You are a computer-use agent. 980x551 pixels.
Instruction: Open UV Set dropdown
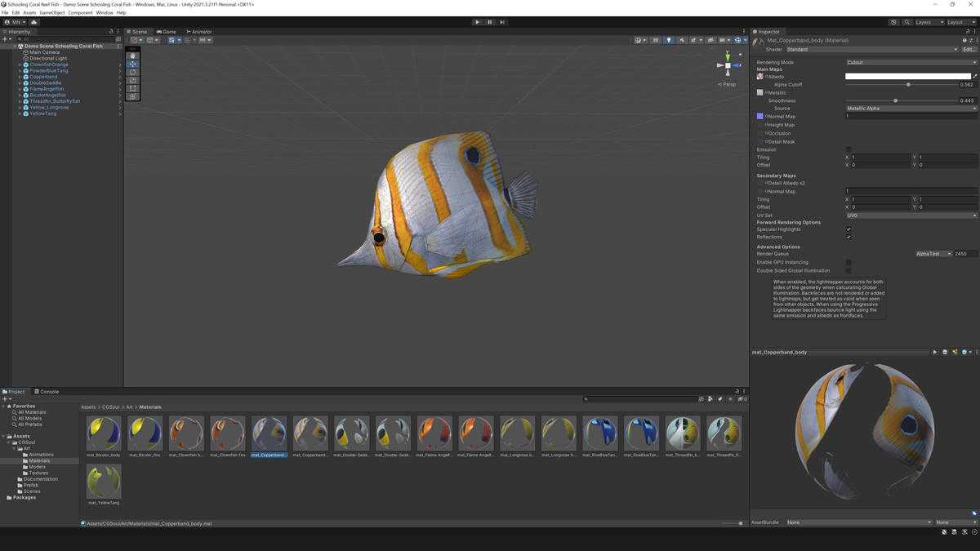pyautogui.click(x=911, y=216)
